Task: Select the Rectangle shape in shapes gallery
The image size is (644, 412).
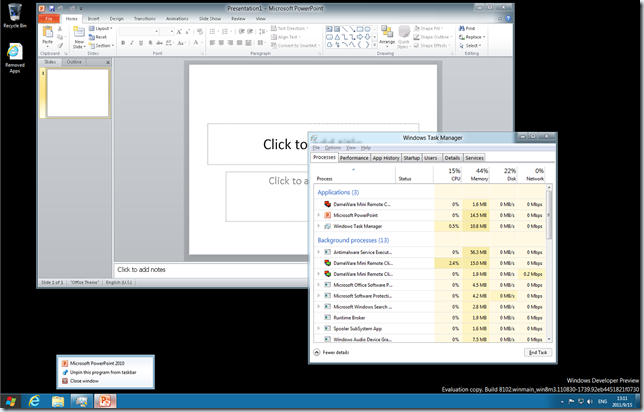Action: click(360, 29)
